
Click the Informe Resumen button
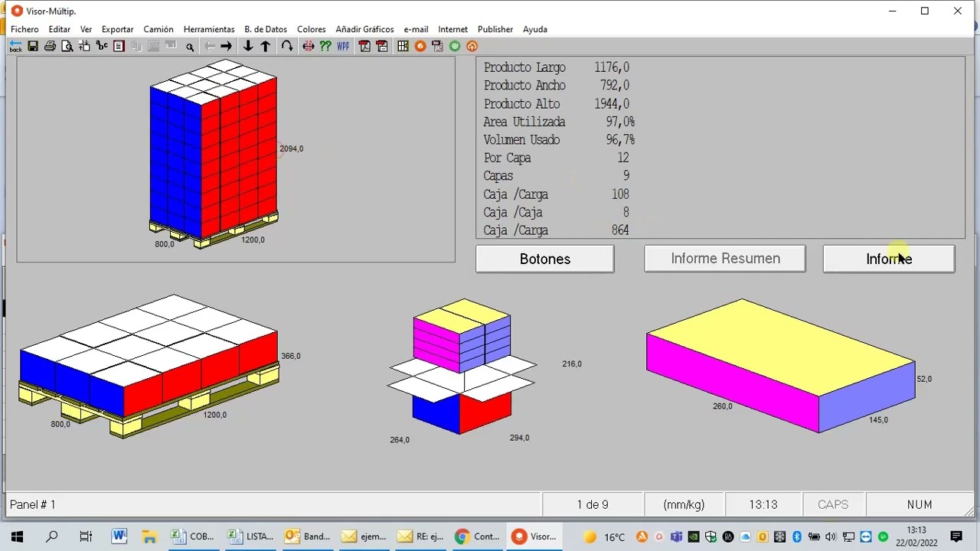(x=725, y=259)
